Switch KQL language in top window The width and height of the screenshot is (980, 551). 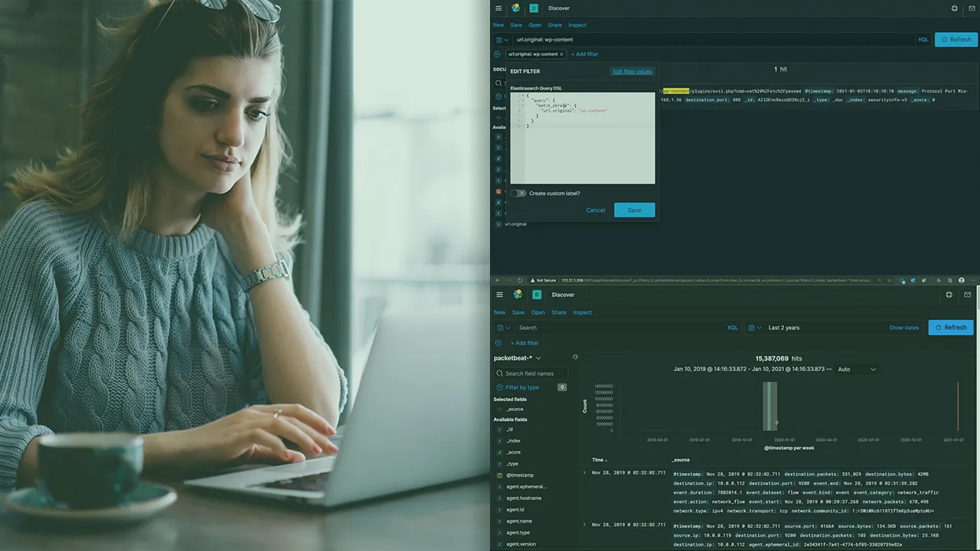[x=923, y=40]
